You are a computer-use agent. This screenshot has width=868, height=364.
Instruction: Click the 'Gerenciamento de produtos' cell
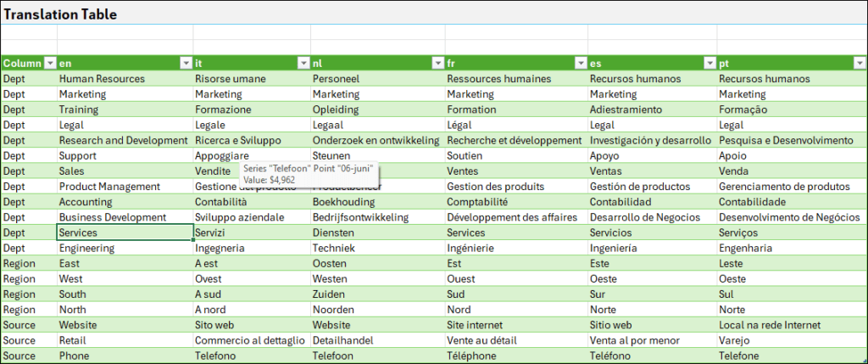coord(783,187)
